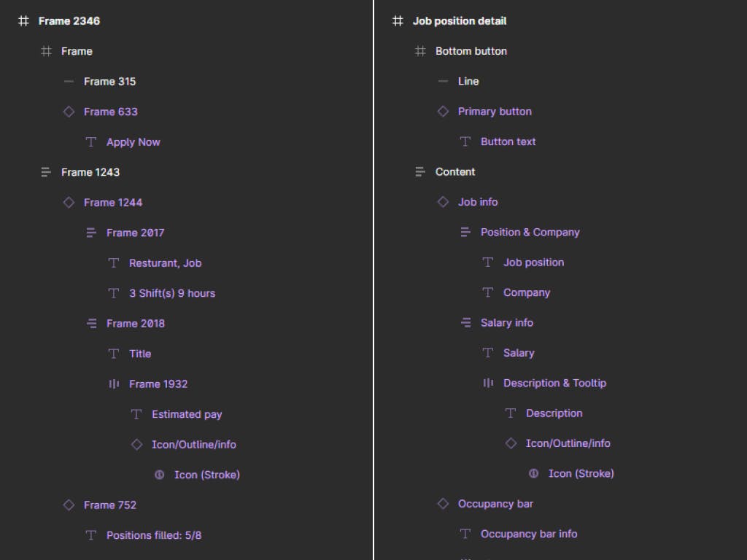Click the diamond icon next to Occupancy bar
747x560 pixels.
coord(443,503)
